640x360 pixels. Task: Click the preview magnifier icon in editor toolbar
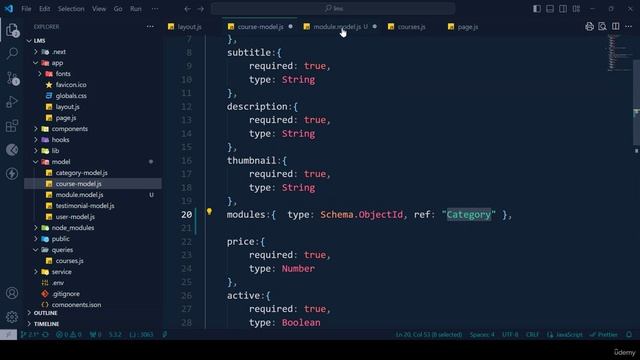(602, 27)
